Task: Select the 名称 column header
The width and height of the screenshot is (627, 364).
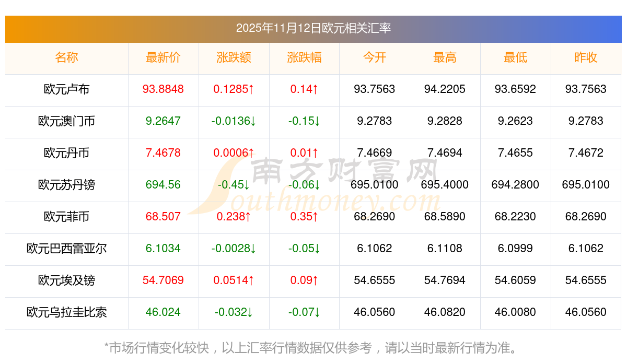Action: [x=66, y=57]
